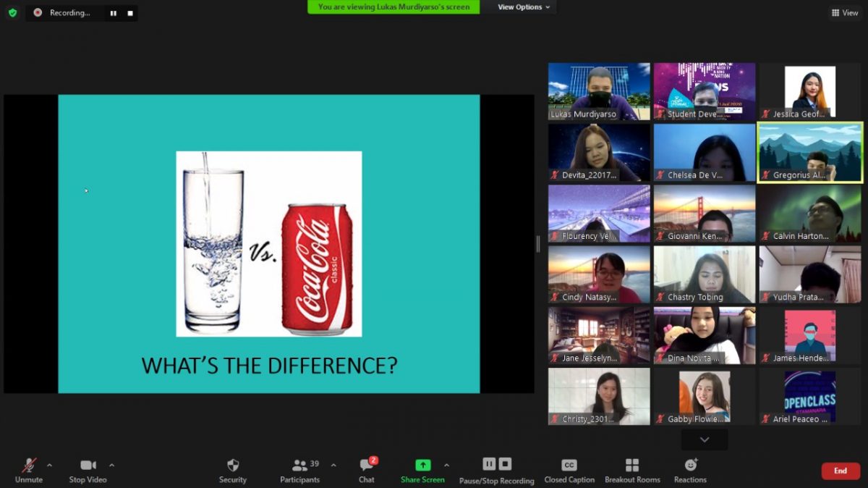Select Giovanni Ken... video tile
Viewport: 868px width, 488px height.
705,214
